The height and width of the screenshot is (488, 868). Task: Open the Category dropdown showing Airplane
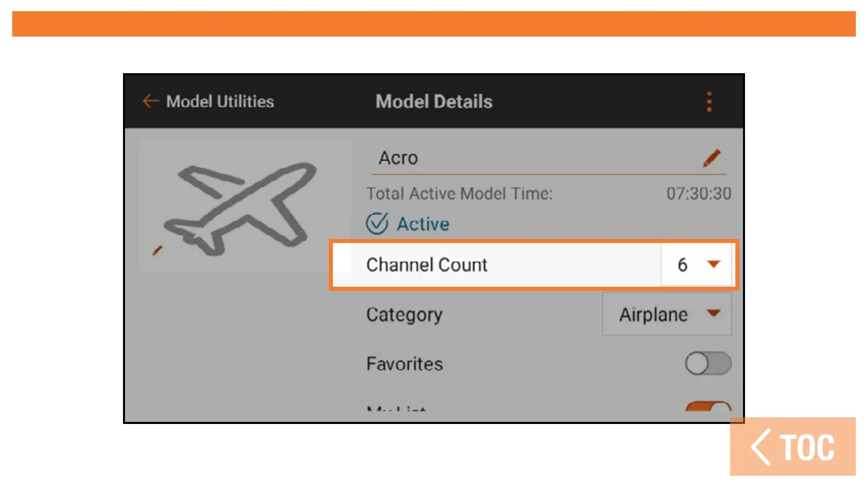pyautogui.click(x=666, y=315)
